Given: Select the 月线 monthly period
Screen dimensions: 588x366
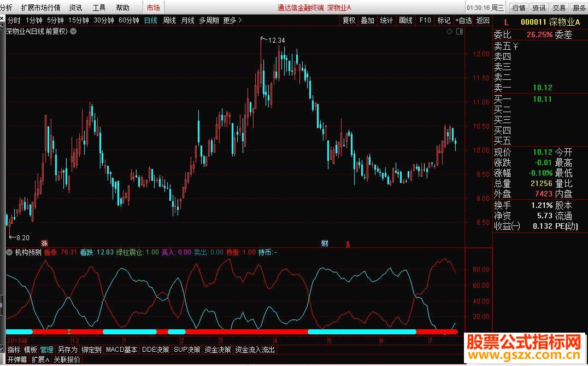Looking at the screenshot, I should click(x=187, y=20).
